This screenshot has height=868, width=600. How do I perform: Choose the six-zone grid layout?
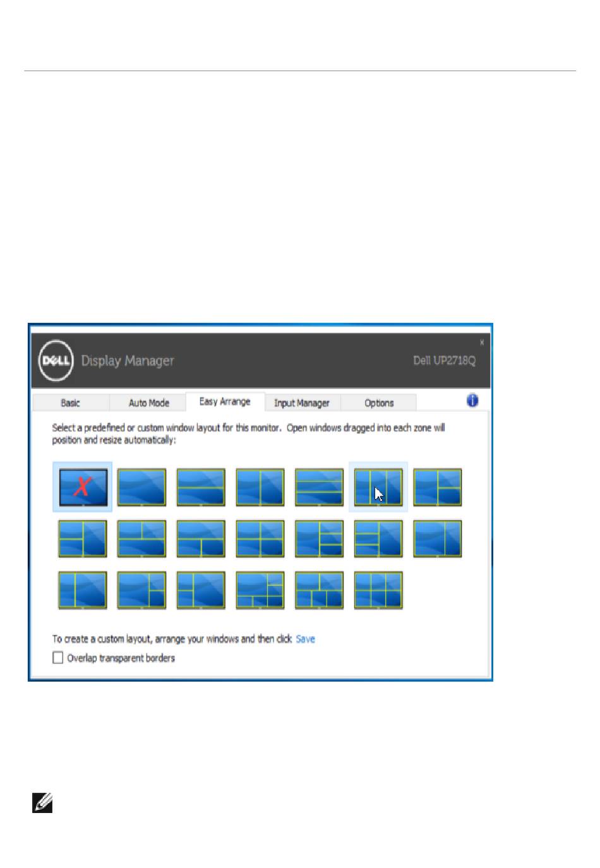[378, 589]
